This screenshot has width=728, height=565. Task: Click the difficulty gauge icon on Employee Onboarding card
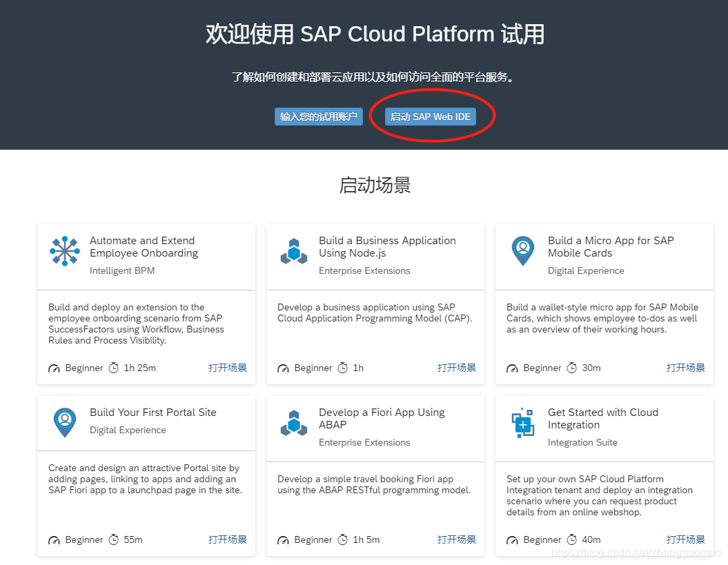click(x=54, y=368)
